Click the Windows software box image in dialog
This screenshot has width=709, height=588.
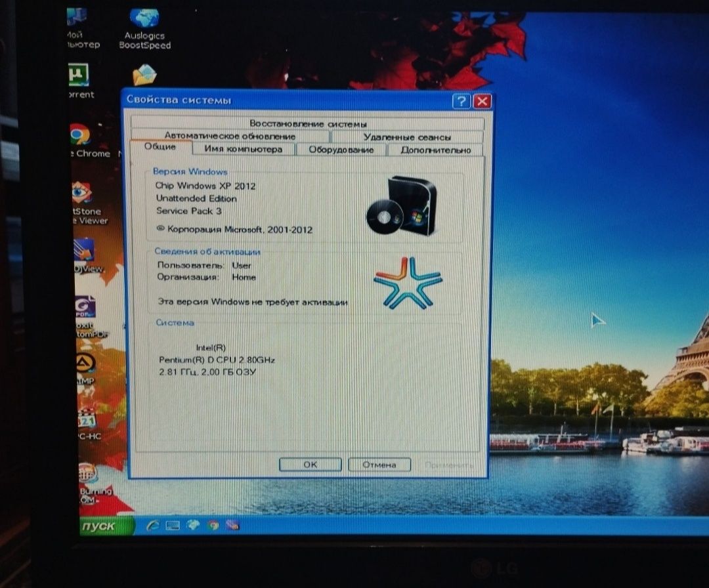pos(402,205)
